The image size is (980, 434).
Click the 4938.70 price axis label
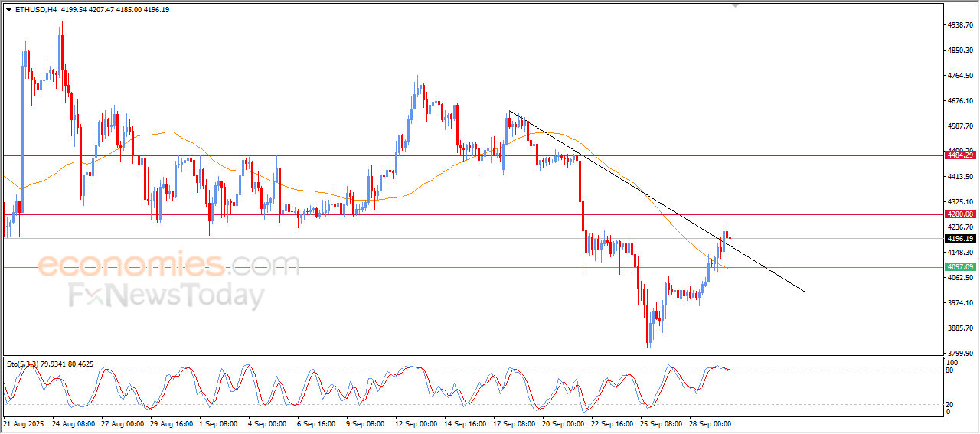click(x=962, y=25)
